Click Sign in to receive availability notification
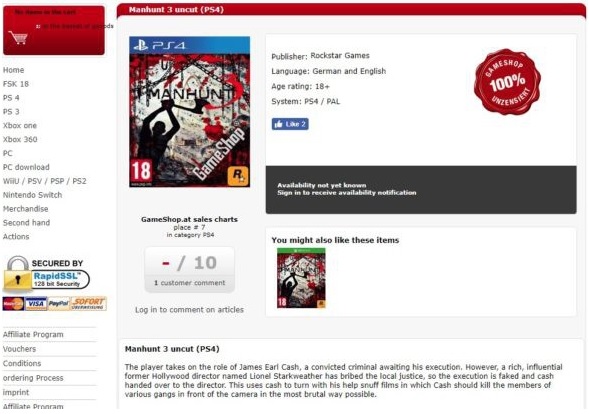The width and height of the screenshot is (589, 414). click(347, 193)
